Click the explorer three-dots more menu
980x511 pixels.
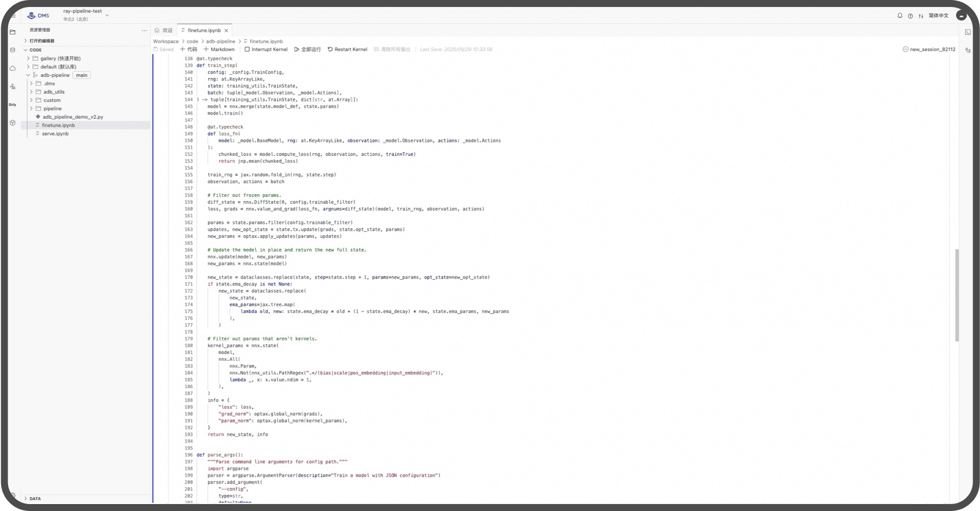pos(144,30)
